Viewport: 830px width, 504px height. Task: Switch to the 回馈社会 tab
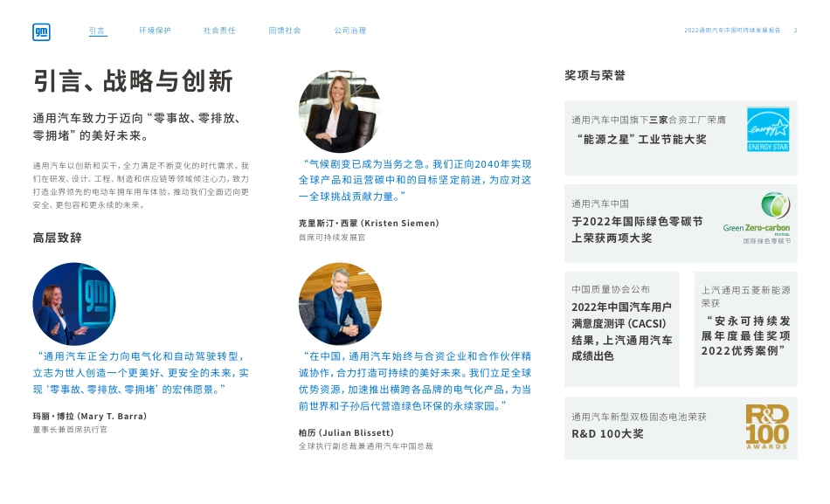point(285,31)
